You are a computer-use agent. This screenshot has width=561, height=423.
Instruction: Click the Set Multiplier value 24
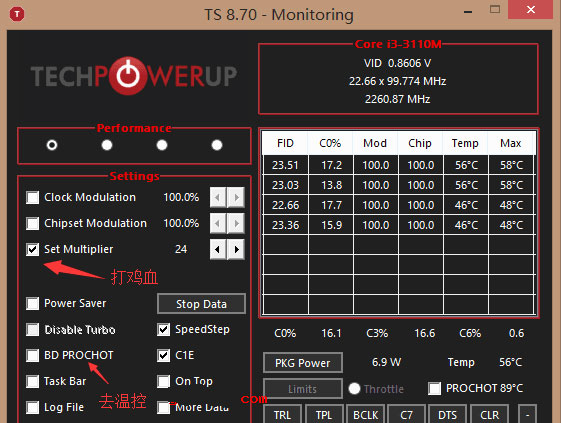pos(181,249)
